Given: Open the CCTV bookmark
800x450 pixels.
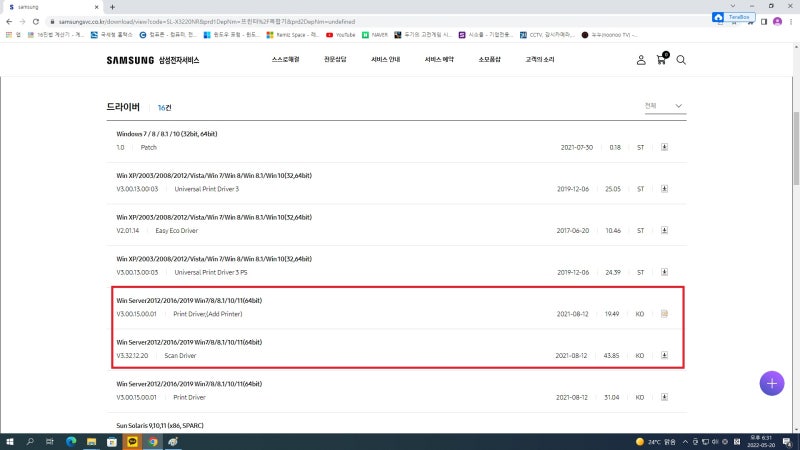Looking at the screenshot, I should point(547,35).
